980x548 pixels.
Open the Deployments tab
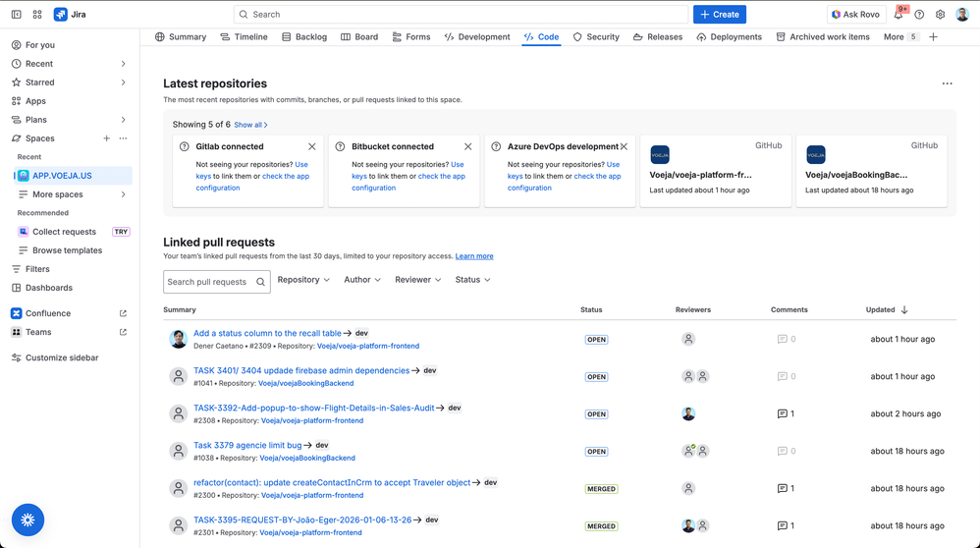click(x=730, y=37)
